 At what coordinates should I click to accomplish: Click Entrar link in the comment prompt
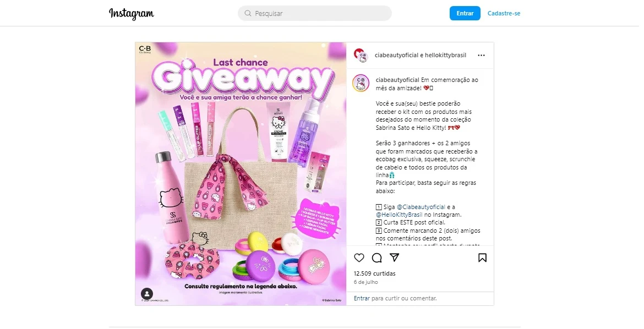pos(362,298)
